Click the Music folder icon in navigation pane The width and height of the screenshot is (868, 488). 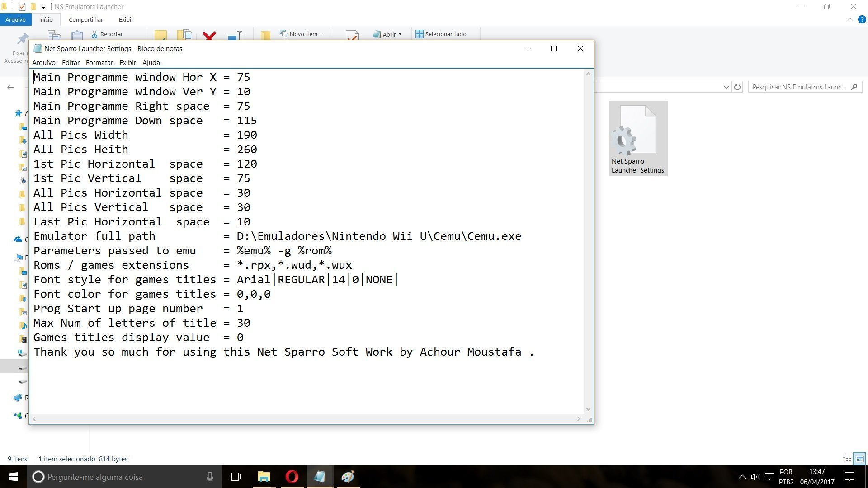[23, 325]
